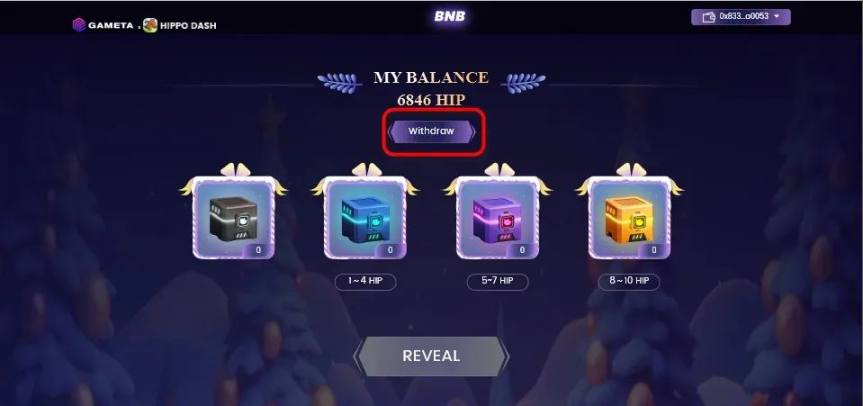The image size is (863, 406).
Task: Click the black box count badge
Action: pos(258,250)
